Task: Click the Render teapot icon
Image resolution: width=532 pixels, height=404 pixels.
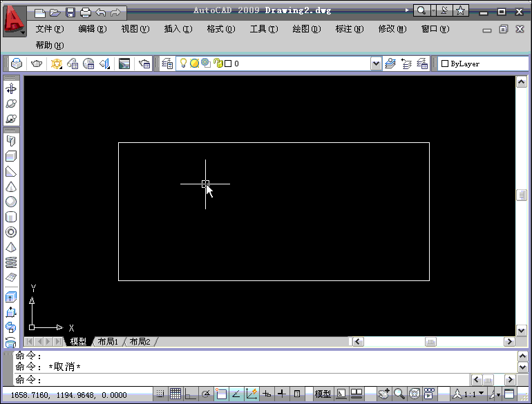Action: pos(37,64)
